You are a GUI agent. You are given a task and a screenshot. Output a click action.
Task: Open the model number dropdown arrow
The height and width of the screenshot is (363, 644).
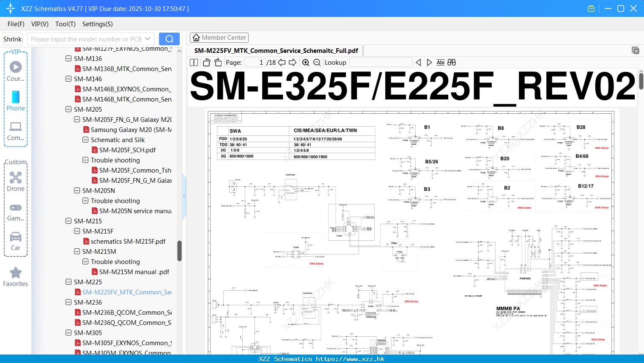pyautogui.click(x=148, y=39)
